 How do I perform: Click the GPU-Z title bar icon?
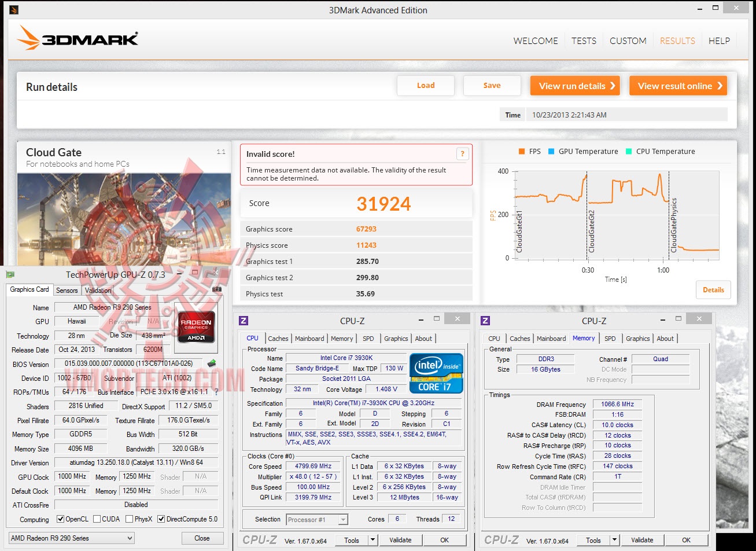click(x=10, y=274)
